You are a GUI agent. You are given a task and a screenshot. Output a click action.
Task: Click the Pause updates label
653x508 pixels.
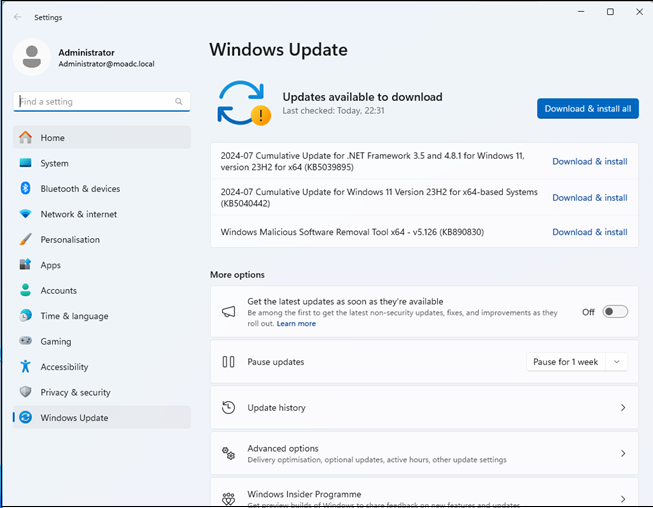[276, 362]
